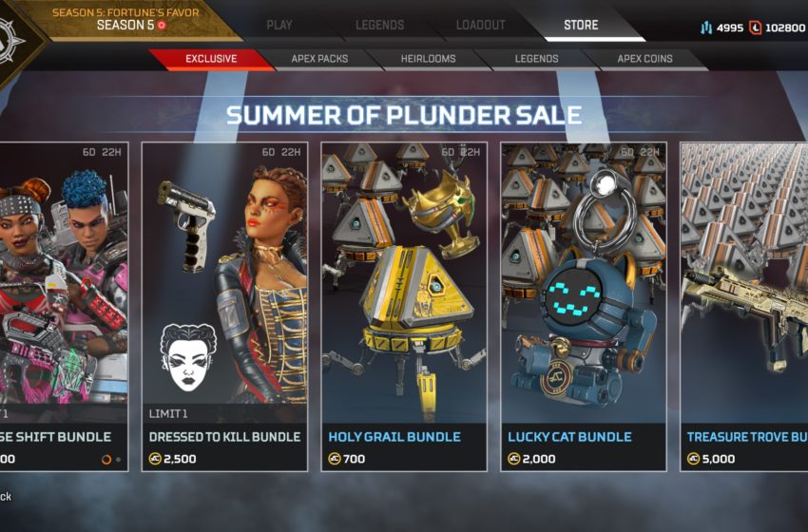Open the Treasure Trove Bundle offer
Image resolution: width=808 pixels, height=532 pixels.
(744, 307)
